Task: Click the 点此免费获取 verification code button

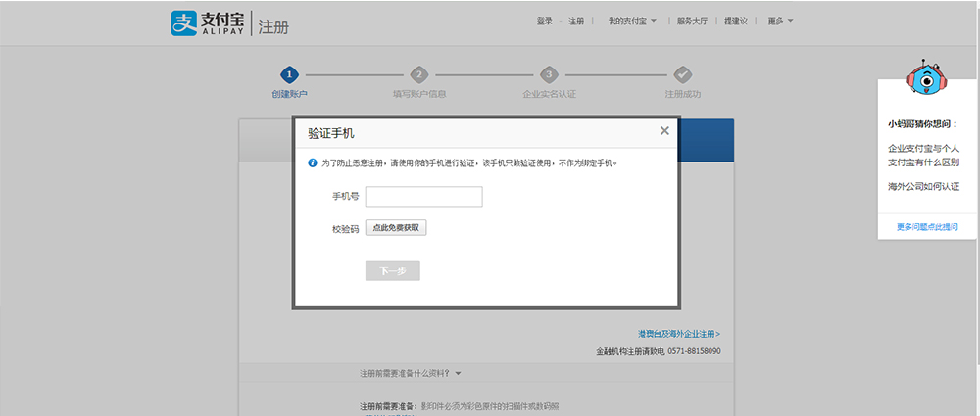Action: click(x=396, y=227)
